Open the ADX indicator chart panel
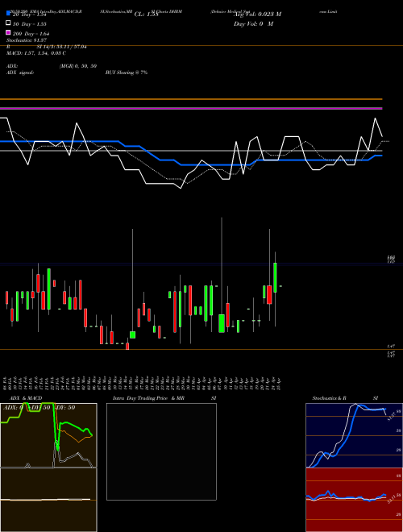403x532 pixels. pos(48,435)
